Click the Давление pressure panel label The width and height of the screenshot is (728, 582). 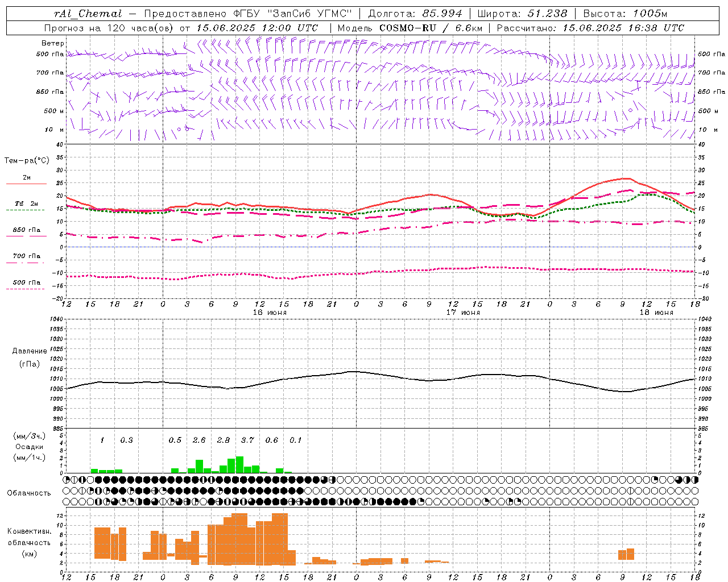(29, 351)
